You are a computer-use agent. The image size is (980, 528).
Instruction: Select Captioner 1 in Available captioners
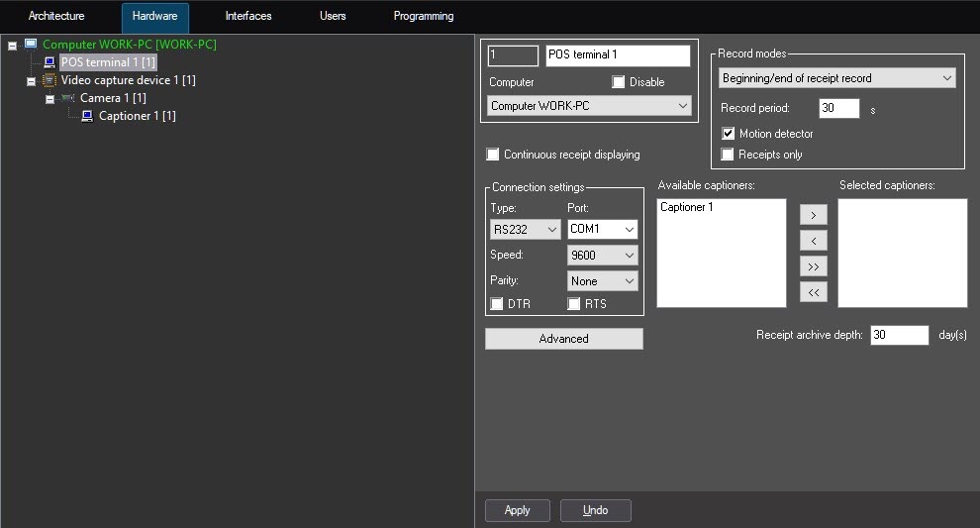[x=686, y=207]
